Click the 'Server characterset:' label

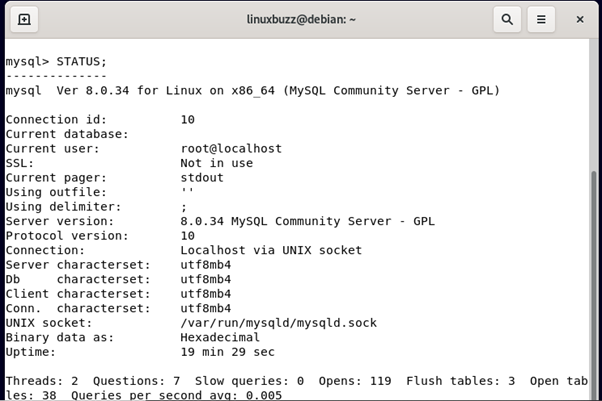coord(78,265)
